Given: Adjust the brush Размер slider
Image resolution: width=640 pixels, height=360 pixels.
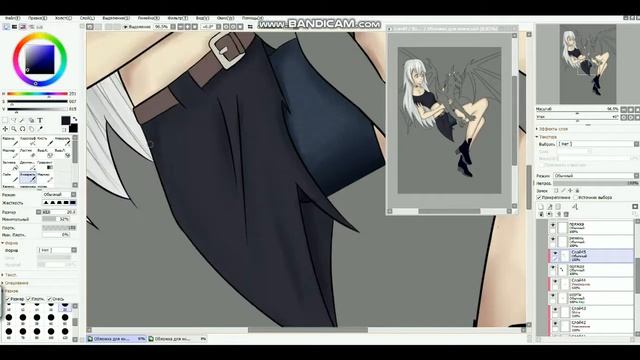Looking at the screenshot, I should [x=59, y=212].
